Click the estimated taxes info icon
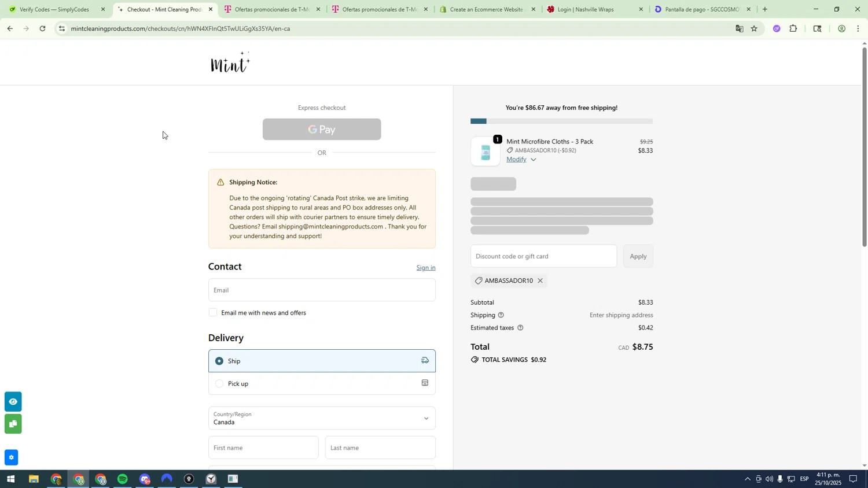The height and width of the screenshot is (488, 868). tap(520, 328)
